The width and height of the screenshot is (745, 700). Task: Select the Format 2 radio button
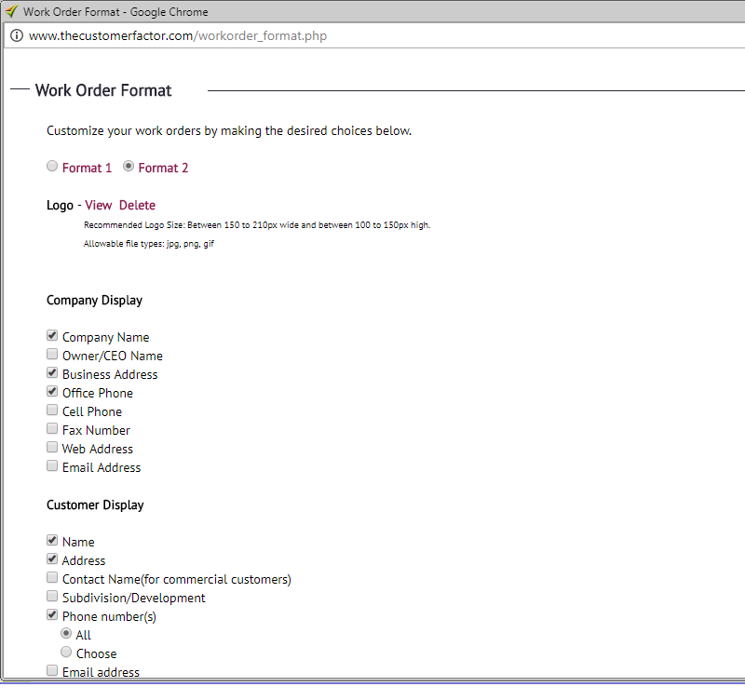129,167
